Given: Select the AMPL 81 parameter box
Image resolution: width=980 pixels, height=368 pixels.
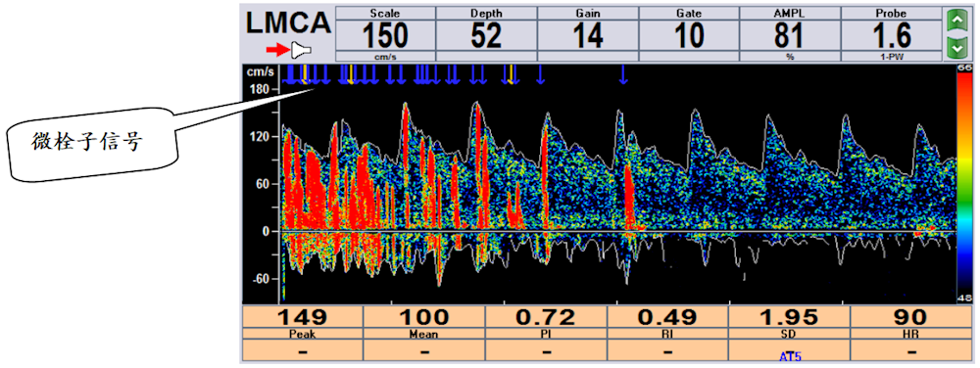Looking at the screenshot, I should click(789, 33).
